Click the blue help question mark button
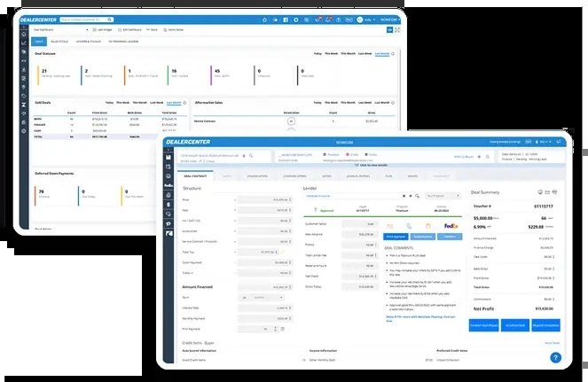Screen dimensions: 588x382 (555, 358)
